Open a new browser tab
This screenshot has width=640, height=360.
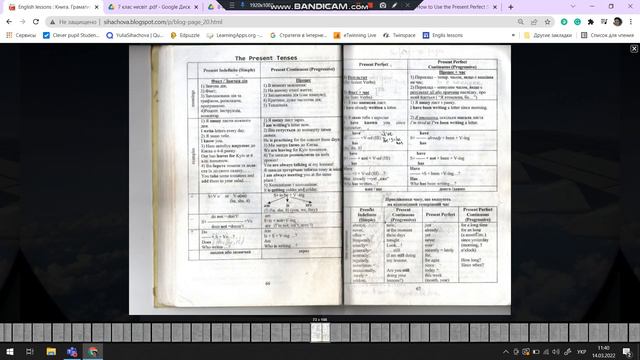click(511, 7)
